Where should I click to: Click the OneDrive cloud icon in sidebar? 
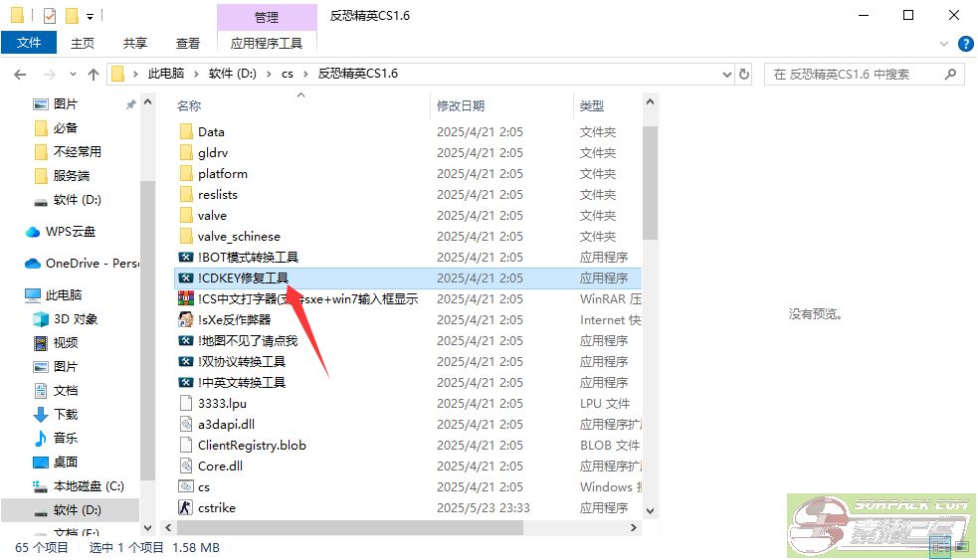[33, 264]
